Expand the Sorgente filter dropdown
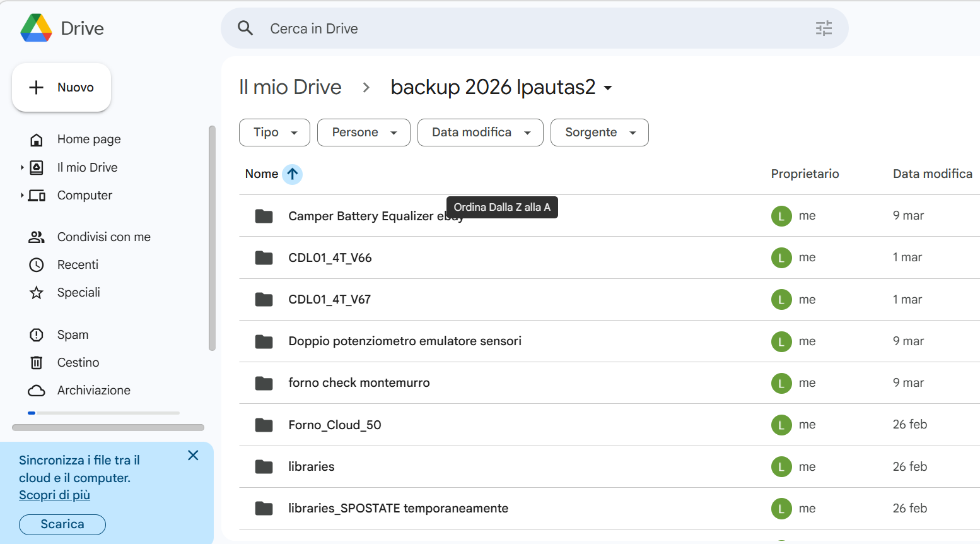This screenshot has height=544, width=980. pyautogui.click(x=599, y=133)
